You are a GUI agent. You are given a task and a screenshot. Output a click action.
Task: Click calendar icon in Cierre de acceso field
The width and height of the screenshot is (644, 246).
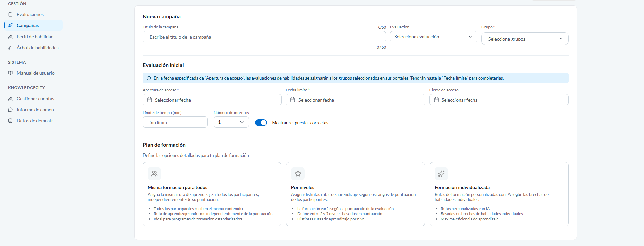[x=436, y=100]
